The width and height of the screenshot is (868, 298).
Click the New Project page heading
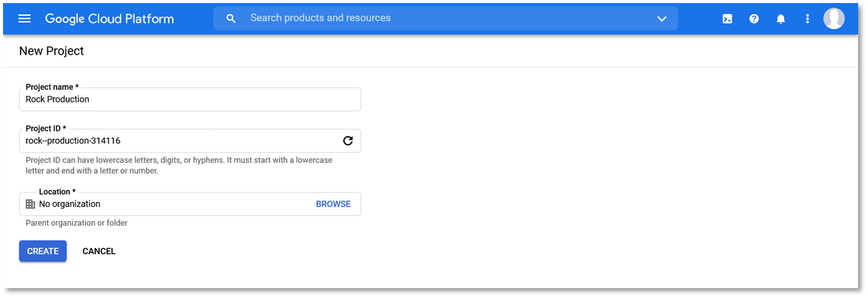pyautogui.click(x=52, y=52)
